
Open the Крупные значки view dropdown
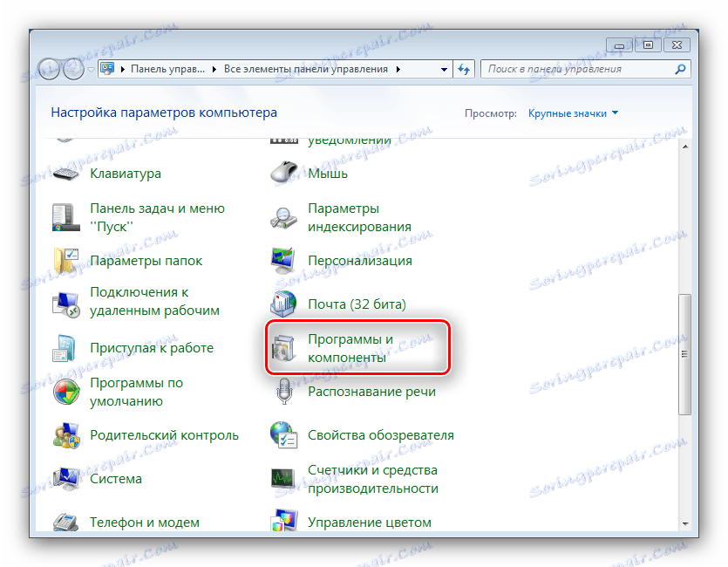pyautogui.click(x=571, y=113)
